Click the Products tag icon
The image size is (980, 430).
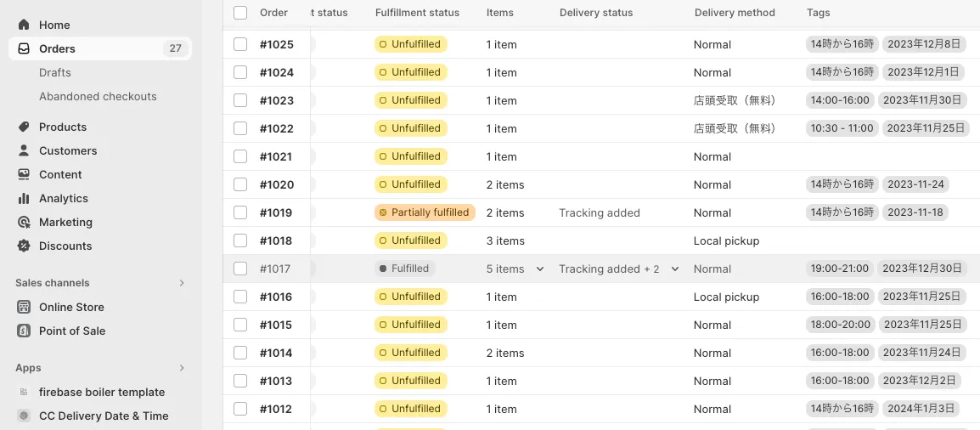24,127
